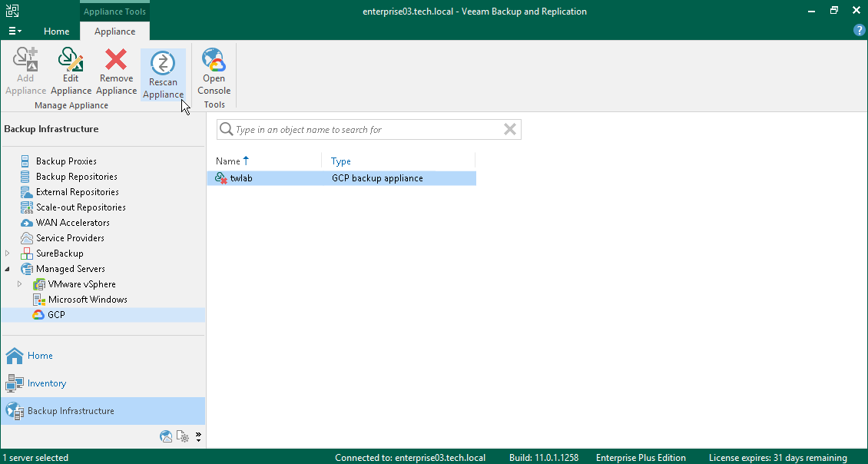Click 'Enterprise Plus Edition' in the status bar

point(641,458)
